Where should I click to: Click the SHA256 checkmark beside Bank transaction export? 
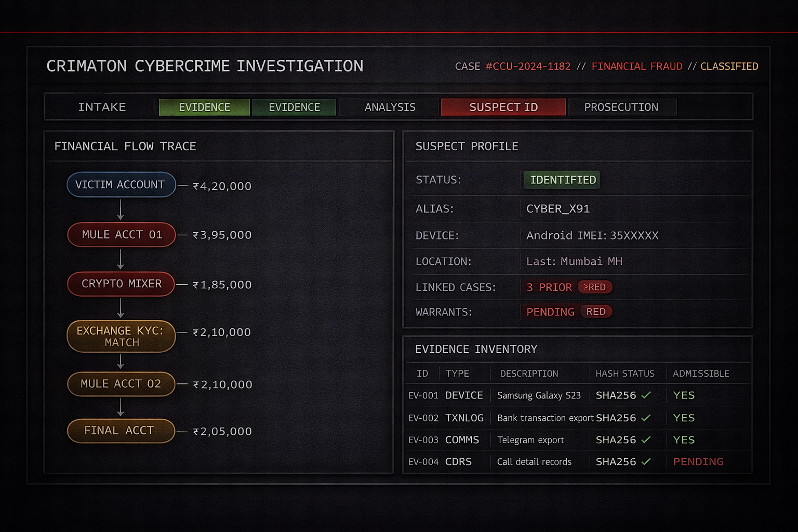pos(646,418)
